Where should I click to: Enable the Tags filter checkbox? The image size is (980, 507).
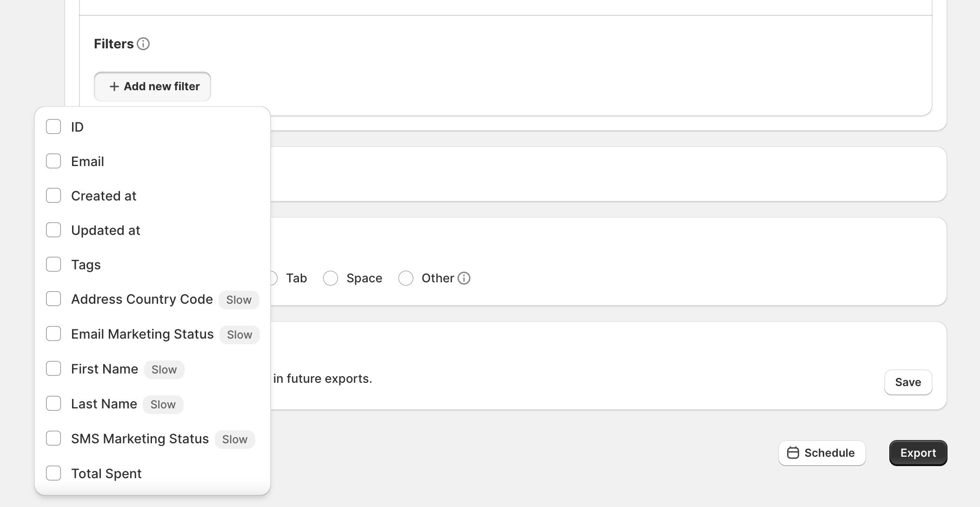point(53,264)
